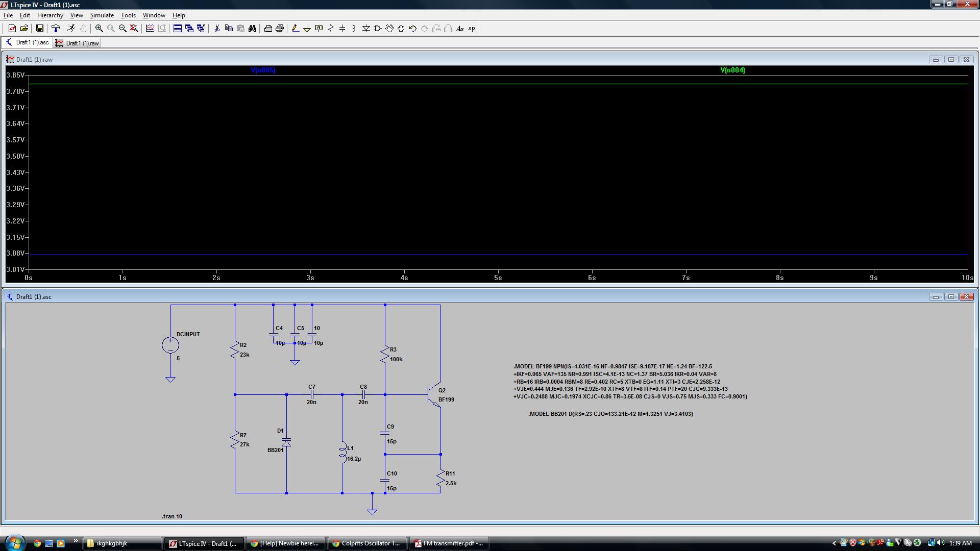Click the Run simulation running-man icon
The image size is (980, 551).
[x=71, y=29]
